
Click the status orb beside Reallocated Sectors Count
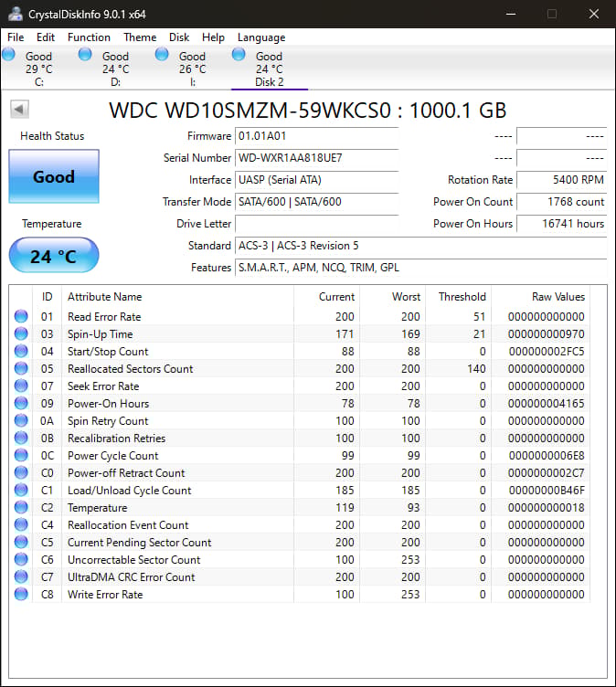[21, 369]
